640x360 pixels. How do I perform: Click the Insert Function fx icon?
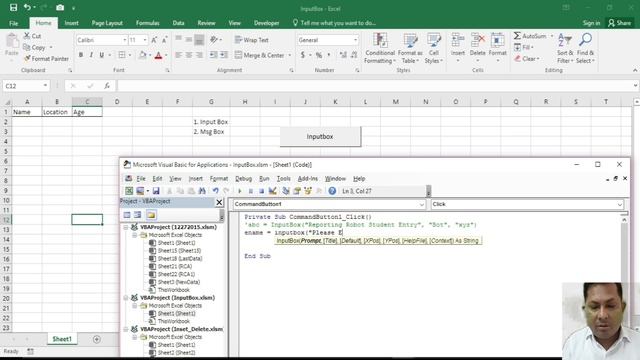point(107,86)
